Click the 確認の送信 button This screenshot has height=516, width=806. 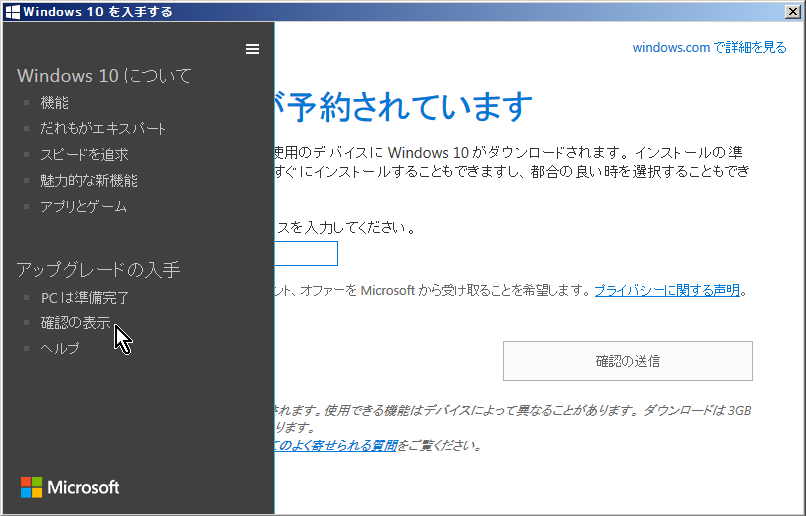coord(628,361)
